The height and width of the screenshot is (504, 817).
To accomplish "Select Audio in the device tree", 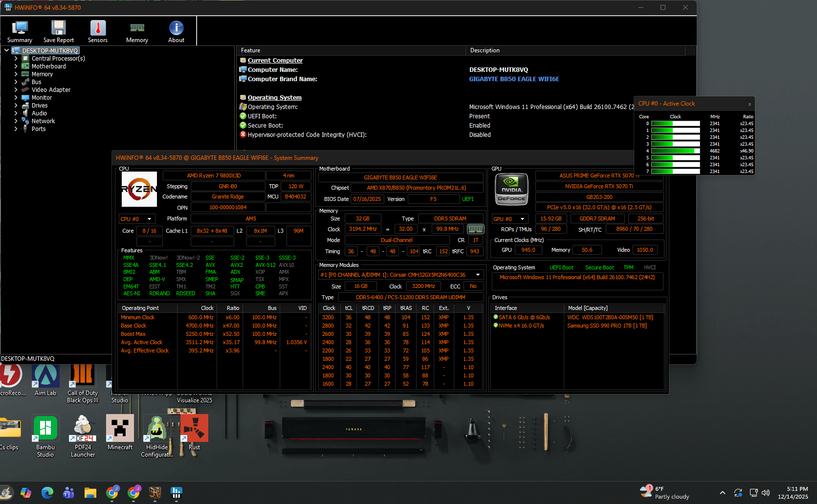I will (x=39, y=113).
